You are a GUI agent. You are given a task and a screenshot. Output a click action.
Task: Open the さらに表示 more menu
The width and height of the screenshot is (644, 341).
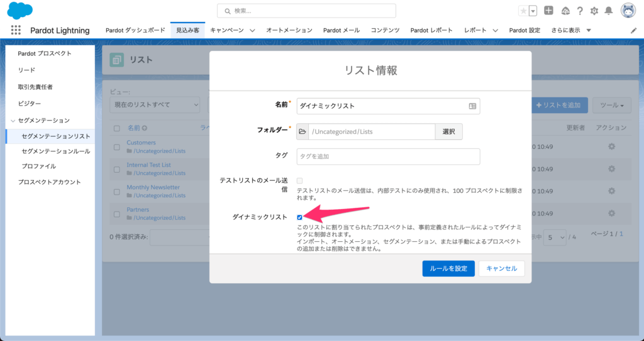coord(571,30)
